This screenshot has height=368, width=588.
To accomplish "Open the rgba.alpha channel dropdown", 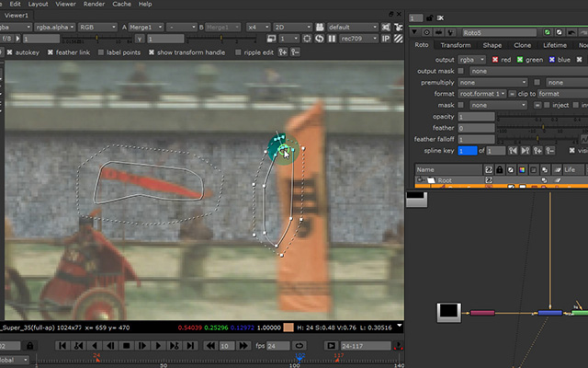I will [x=55, y=27].
